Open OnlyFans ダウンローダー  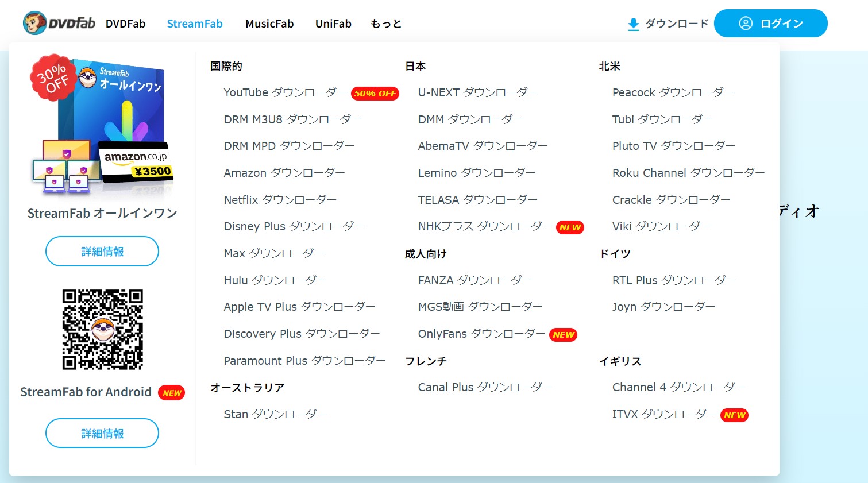click(x=481, y=334)
